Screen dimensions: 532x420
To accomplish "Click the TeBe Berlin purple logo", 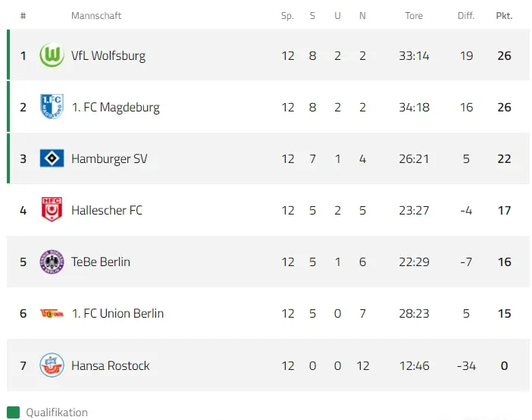I will pyautogui.click(x=52, y=262).
